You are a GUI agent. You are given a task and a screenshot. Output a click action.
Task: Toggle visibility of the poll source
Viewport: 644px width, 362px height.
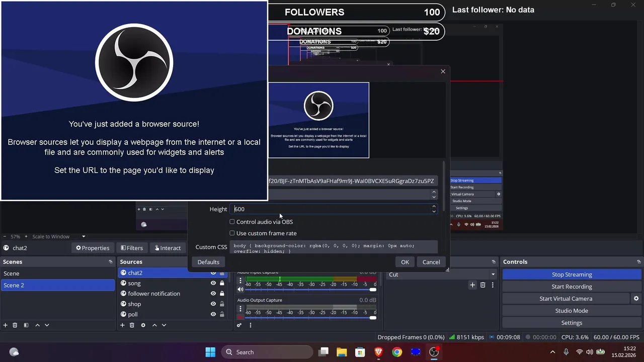coord(213,314)
